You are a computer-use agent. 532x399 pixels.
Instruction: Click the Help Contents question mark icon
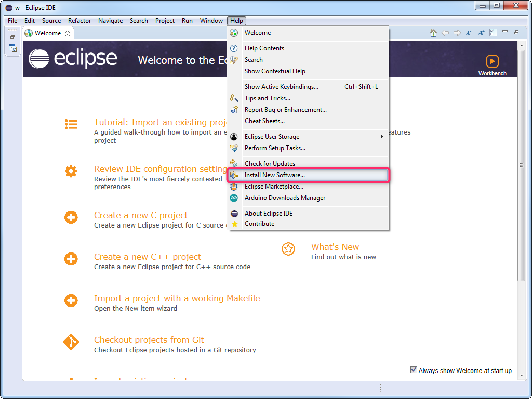pos(234,48)
